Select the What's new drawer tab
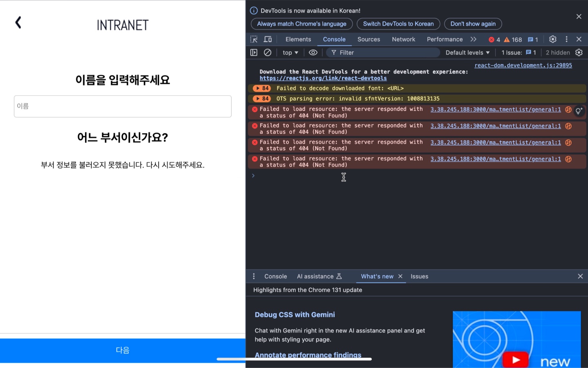 click(377, 276)
